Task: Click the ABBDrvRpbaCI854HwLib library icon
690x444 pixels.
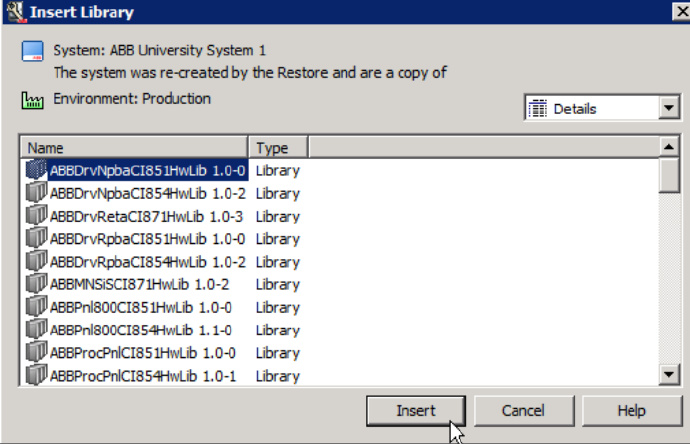Action: tap(36, 261)
